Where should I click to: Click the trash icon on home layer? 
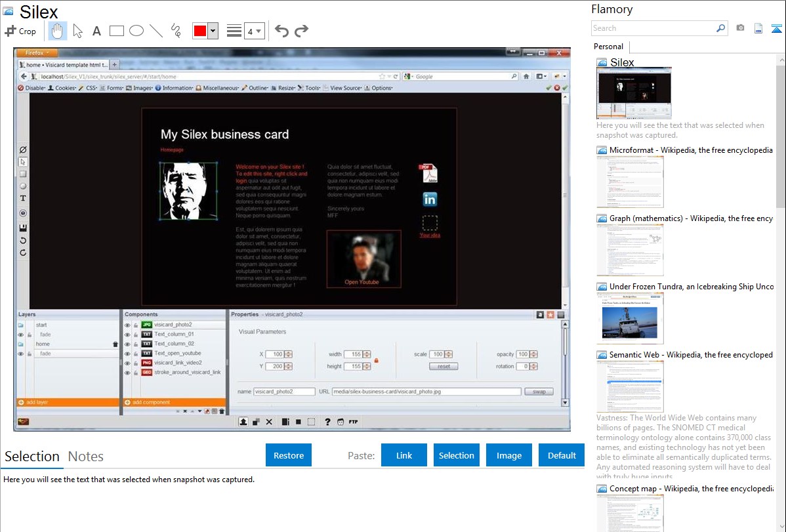click(115, 344)
